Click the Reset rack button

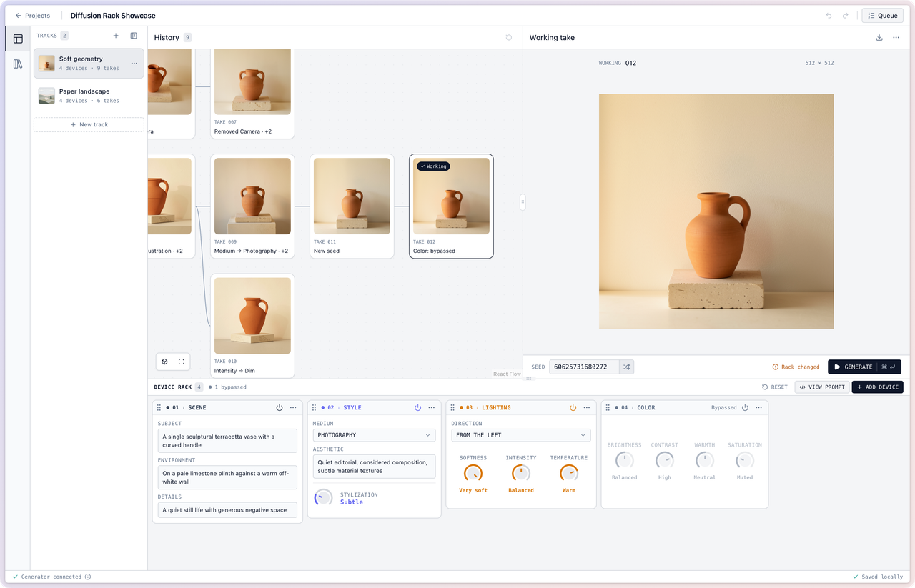pos(775,387)
